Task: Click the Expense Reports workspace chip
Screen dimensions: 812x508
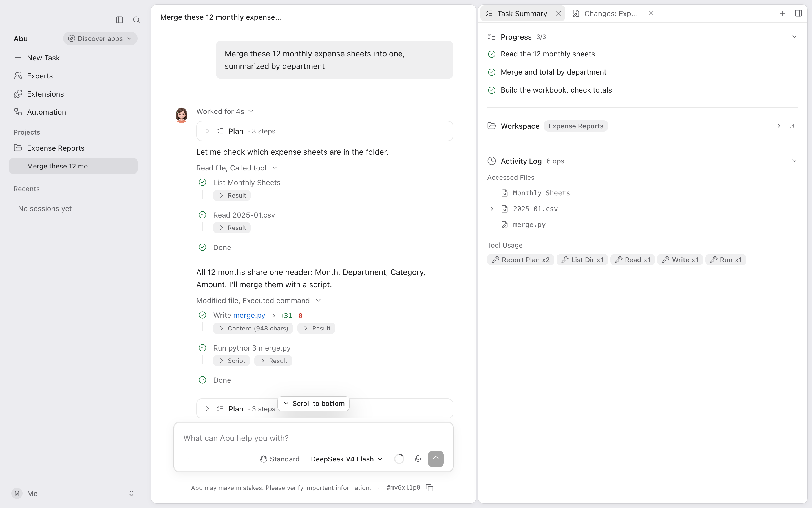Action: coord(576,126)
